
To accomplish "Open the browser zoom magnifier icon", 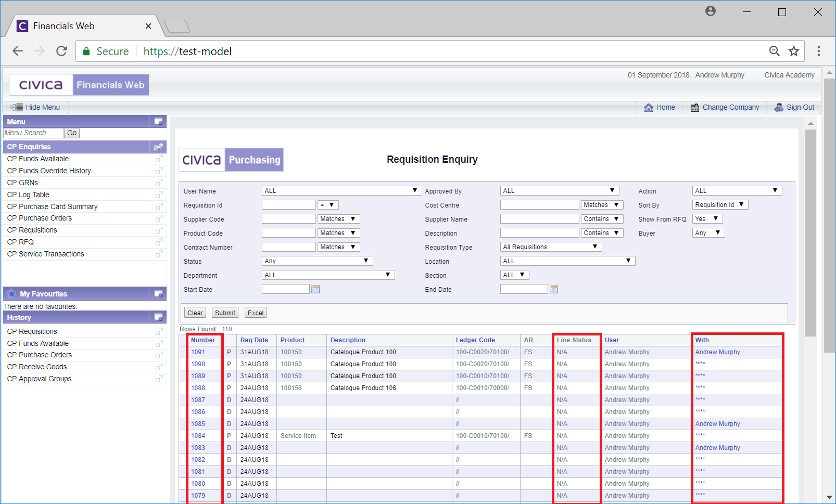I will (775, 51).
